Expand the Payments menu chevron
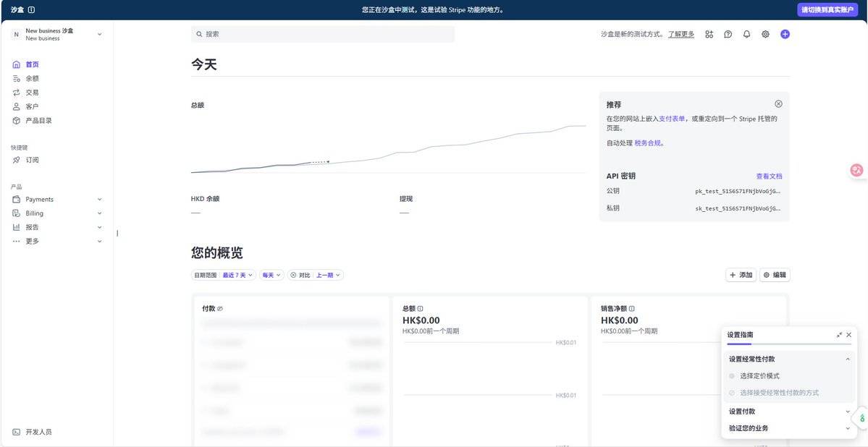This screenshot has width=868, height=447. (x=100, y=199)
